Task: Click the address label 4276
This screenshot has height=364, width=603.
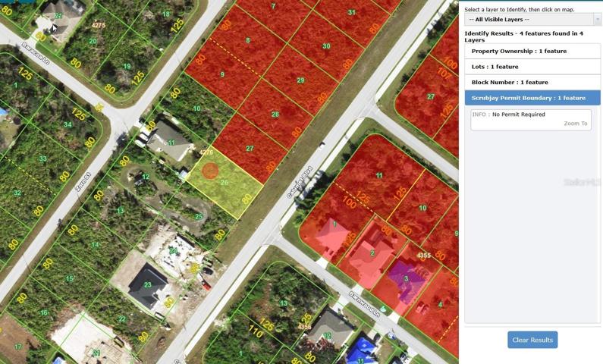Action: tap(206, 152)
